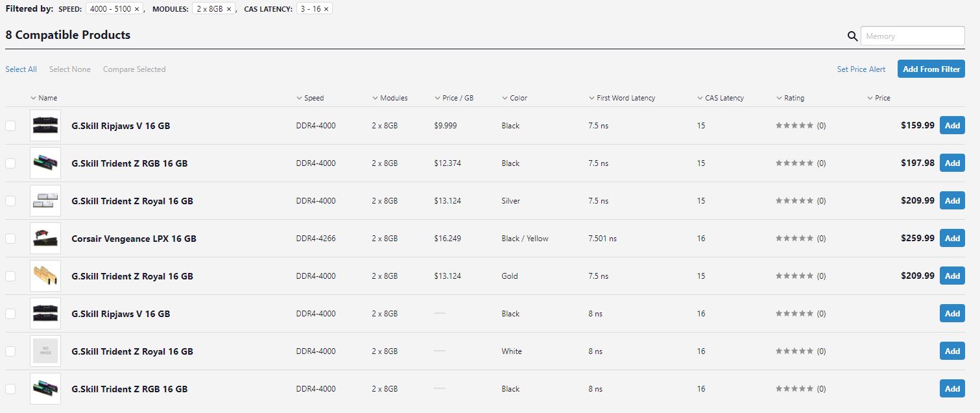Viewport: 980px width, 413px height.
Task: Sort the list by Speed column
Action: click(310, 98)
